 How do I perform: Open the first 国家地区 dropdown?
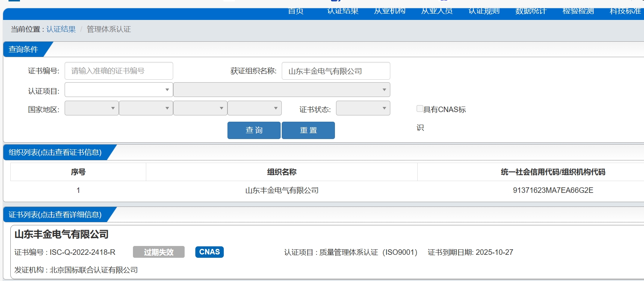92,108
